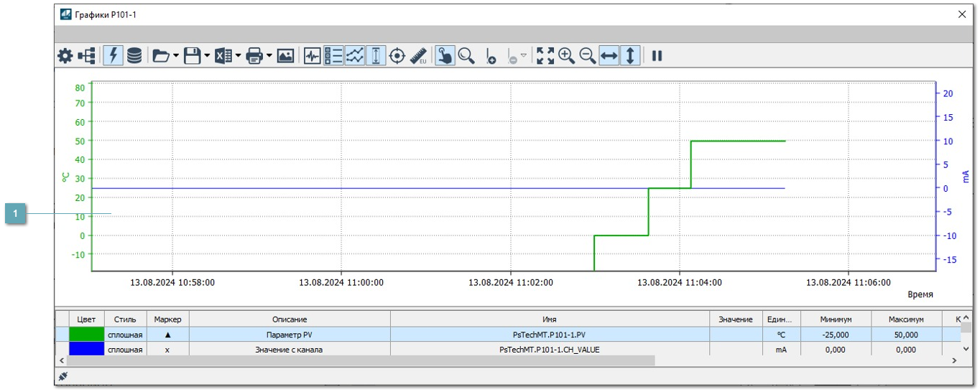Toggle real-time mode lightning icon
Viewport: 980px width, 392px height.
(x=113, y=56)
